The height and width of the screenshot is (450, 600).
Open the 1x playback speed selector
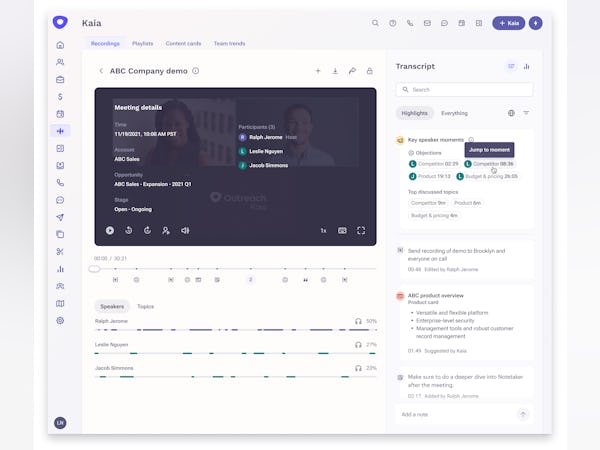coord(323,230)
